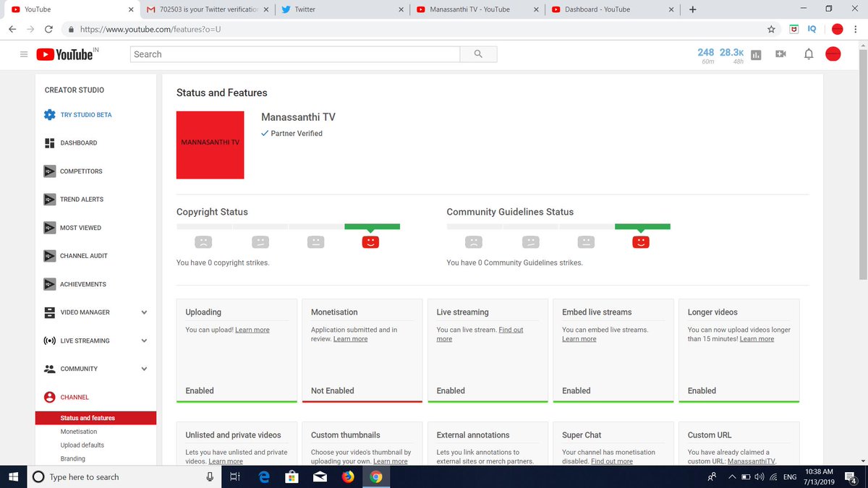Click the happy face on Community Guidelines Status
This screenshot has height=488, width=868.
point(641,242)
